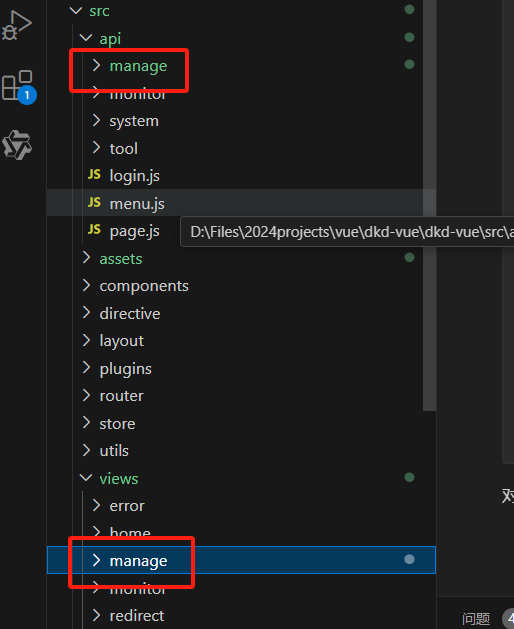514x629 pixels.
Task: Select the highlighted manage folder under views
Action: click(241, 560)
